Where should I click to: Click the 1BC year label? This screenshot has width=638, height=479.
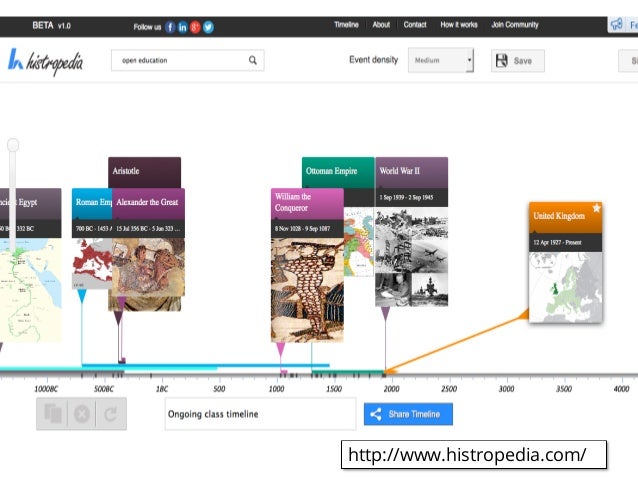162,389
